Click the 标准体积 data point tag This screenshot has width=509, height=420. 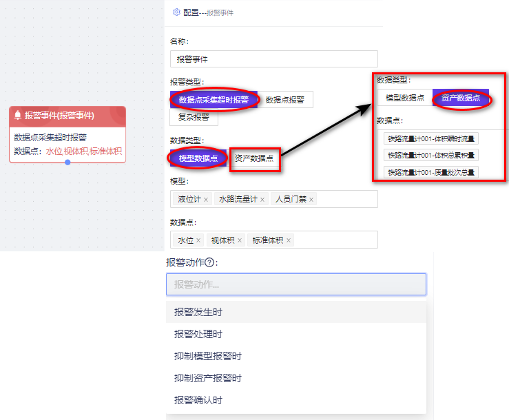pyautogui.click(x=271, y=240)
